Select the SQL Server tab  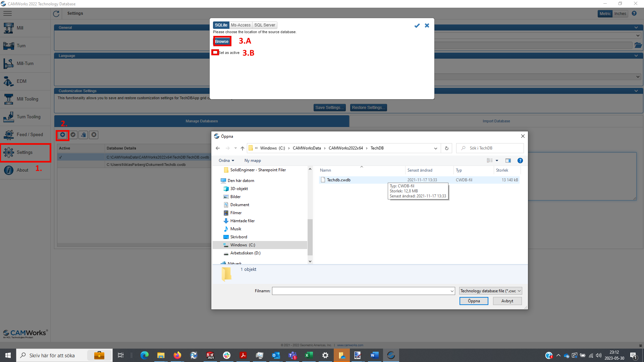265,25
